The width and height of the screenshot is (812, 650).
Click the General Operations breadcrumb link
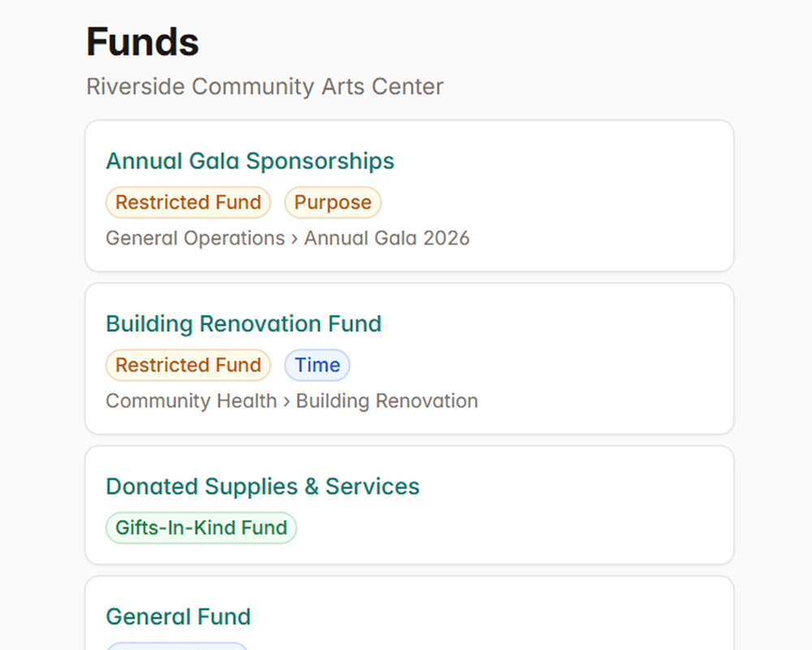click(x=194, y=238)
